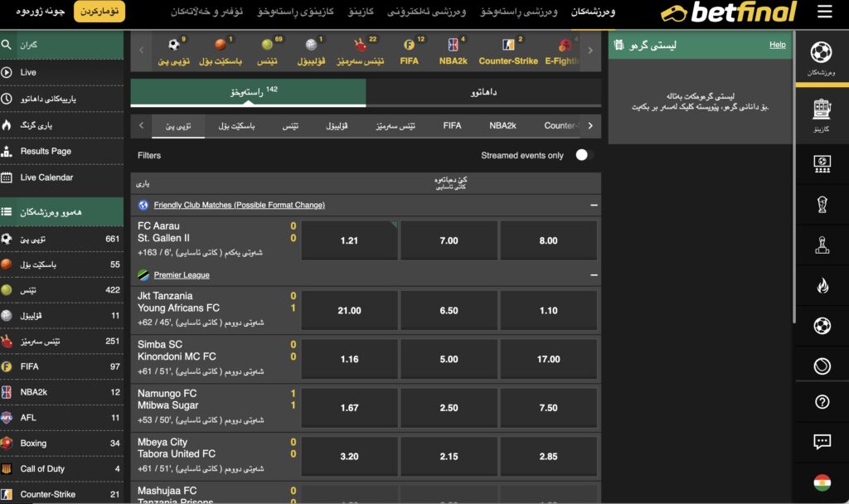Open the joystick icon in right rail

(822, 245)
